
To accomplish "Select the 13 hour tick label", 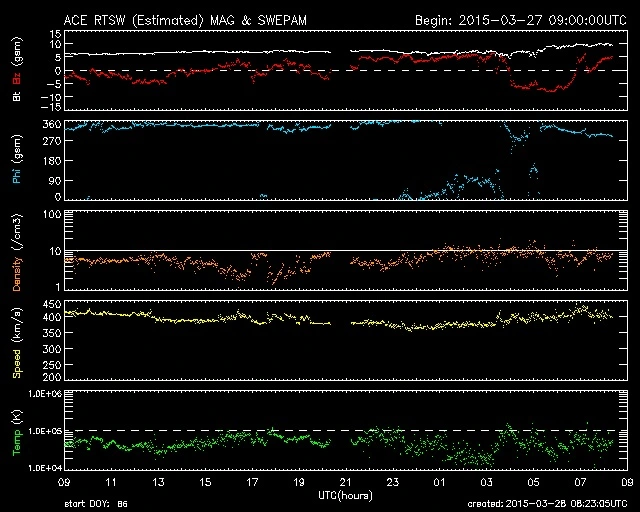I will pos(159,483).
